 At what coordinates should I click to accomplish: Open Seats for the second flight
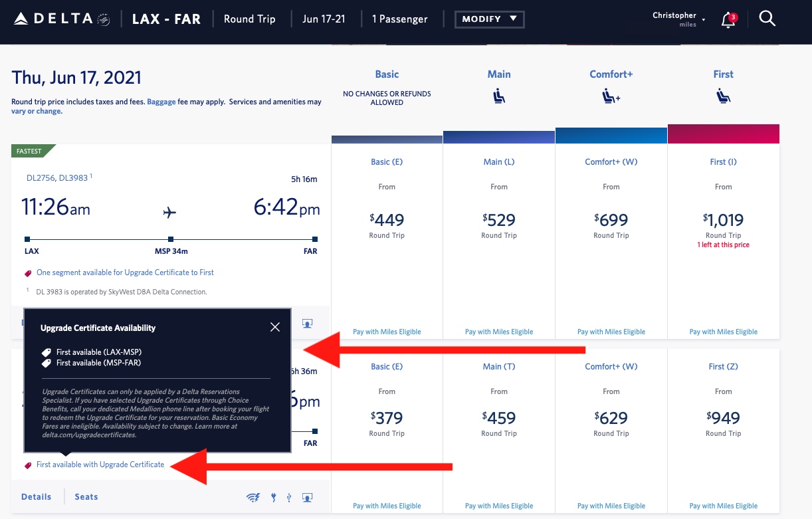[x=86, y=497]
